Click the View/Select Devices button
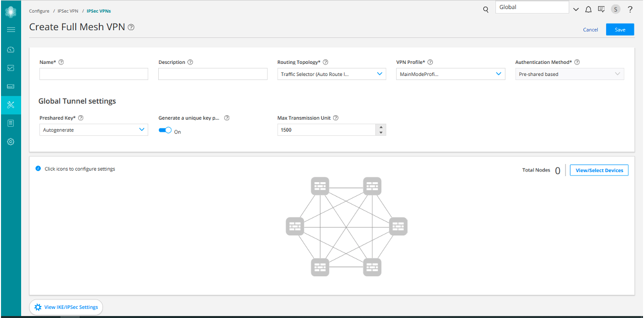Screen dimensions: 644x318 pos(599,171)
